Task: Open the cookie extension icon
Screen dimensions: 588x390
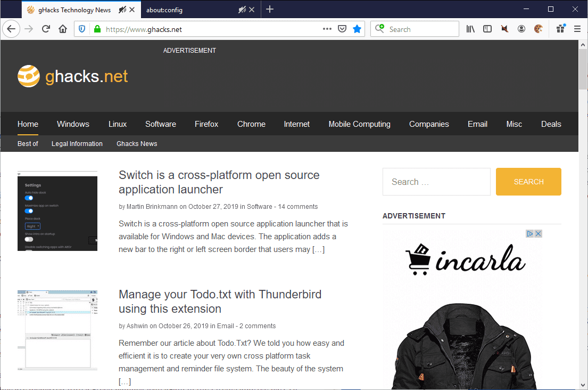Action: click(x=539, y=29)
